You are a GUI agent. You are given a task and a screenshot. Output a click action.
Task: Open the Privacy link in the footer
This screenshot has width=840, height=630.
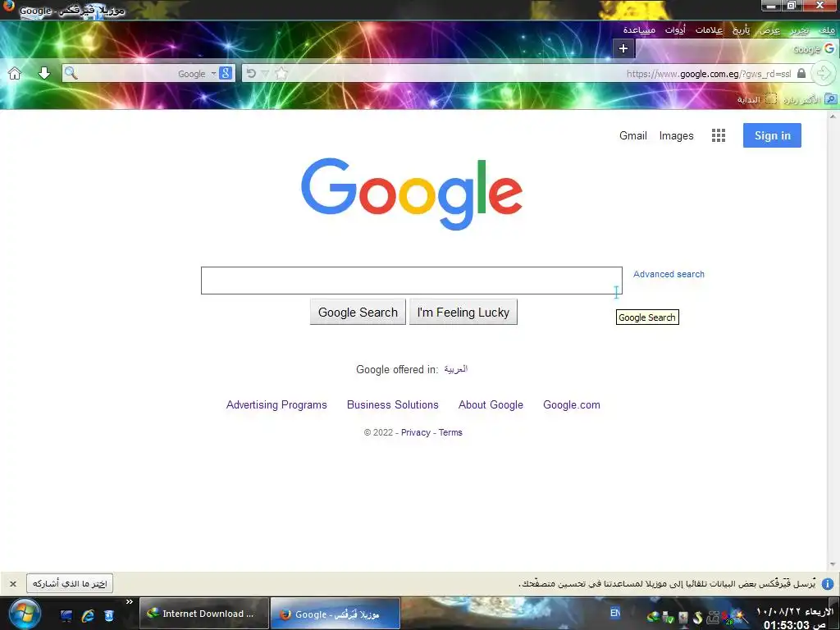coord(416,432)
